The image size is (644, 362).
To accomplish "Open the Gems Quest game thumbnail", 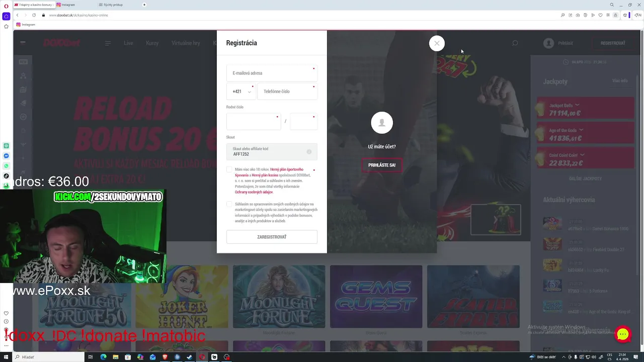I will [376, 297].
